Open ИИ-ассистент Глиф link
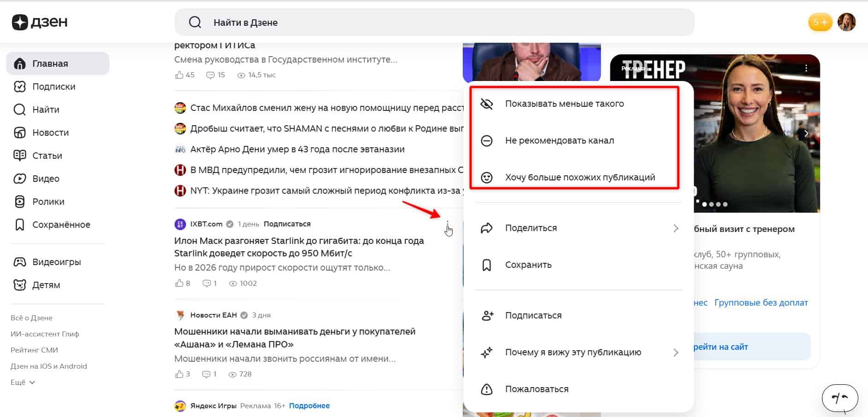The width and height of the screenshot is (868, 417). (x=45, y=334)
